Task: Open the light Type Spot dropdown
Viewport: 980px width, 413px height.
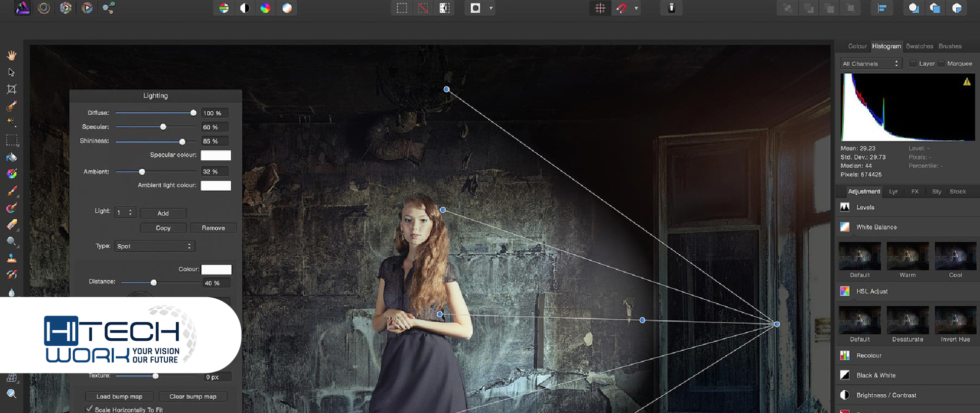Action: (155, 246)
